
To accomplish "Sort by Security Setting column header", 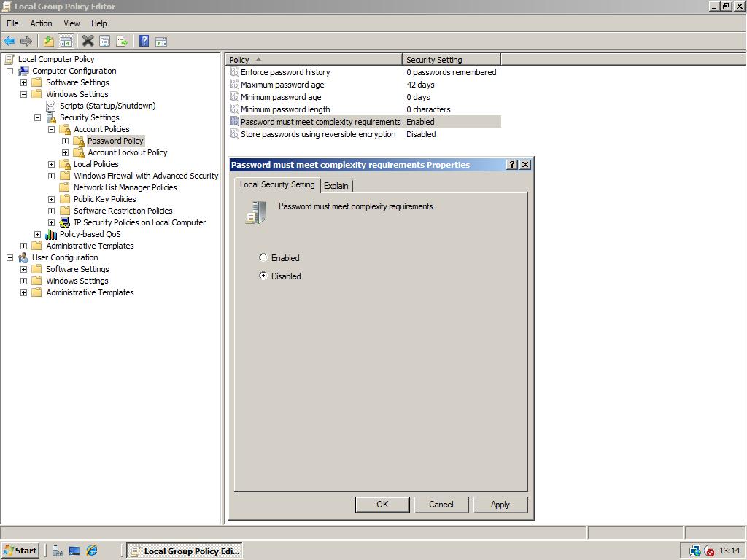I will click(x=451, y=60).
